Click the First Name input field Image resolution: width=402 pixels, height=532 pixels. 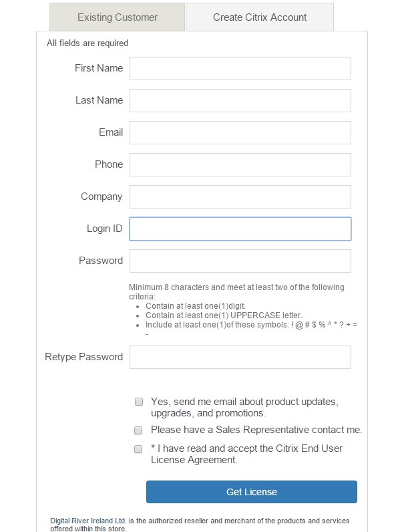[240, 68]
